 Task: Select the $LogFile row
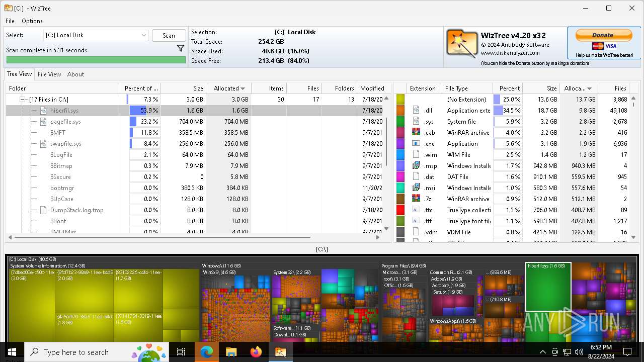coord(196,155)
